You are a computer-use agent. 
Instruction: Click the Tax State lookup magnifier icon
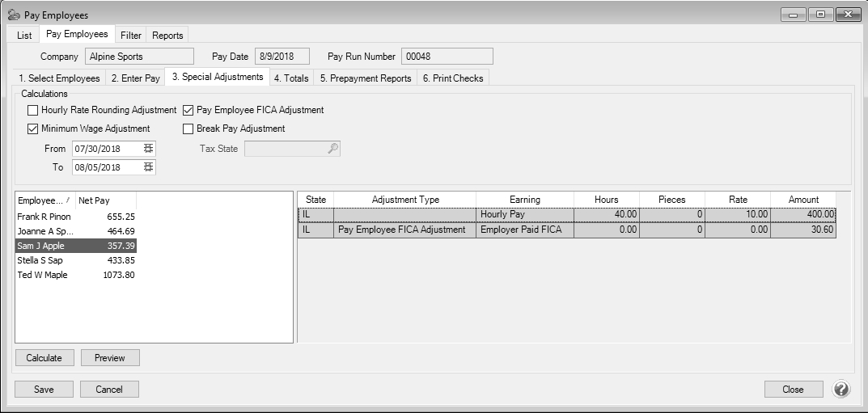332,149
